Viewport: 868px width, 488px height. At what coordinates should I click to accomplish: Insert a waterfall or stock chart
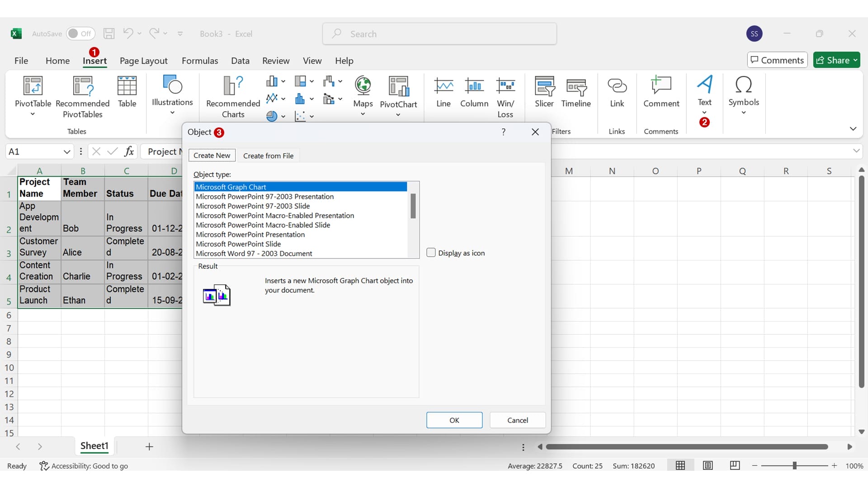(x=332, y=81)
